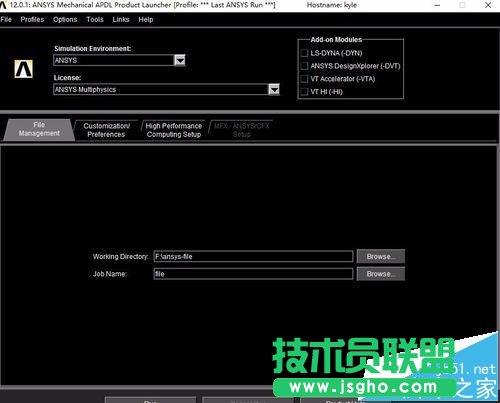Select the MFX - ANSYS/CFX Setup tab

tap(242, 130)
